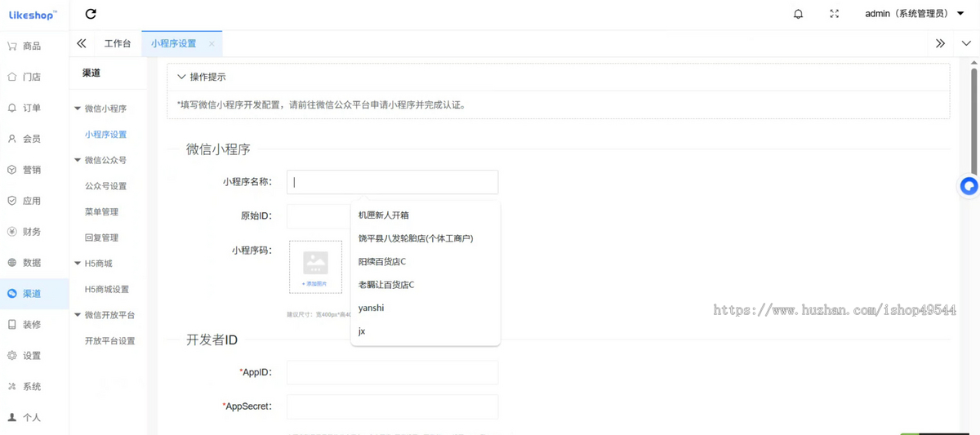Screen dimensions: 980x435
Task: Open 开放平台设置 menu item
Action: (110, 341)
